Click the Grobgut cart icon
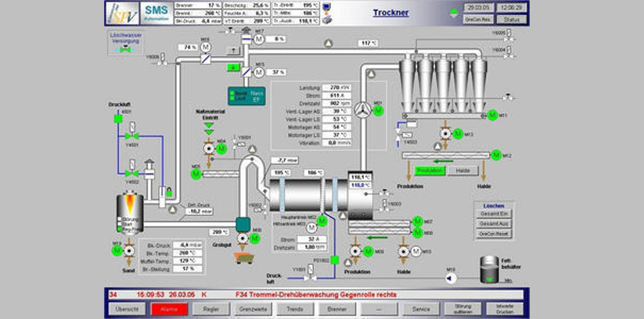Image resolution: width=644 pixels, height=319 pixels. [243, 258]
